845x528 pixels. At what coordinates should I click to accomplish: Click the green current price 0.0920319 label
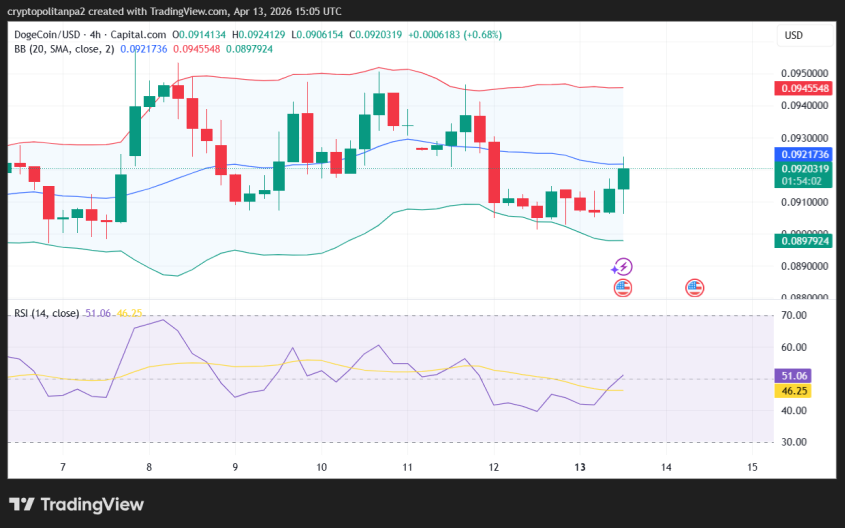(803, 169)
